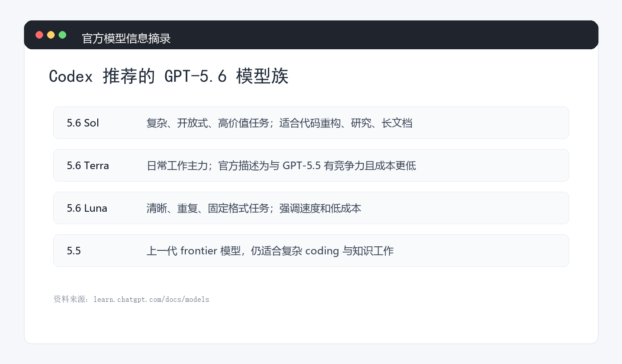The image size is (622, 364).
Task: Open the source learn.chatgpt.com/docs/models
Action: tap(151, 299)
